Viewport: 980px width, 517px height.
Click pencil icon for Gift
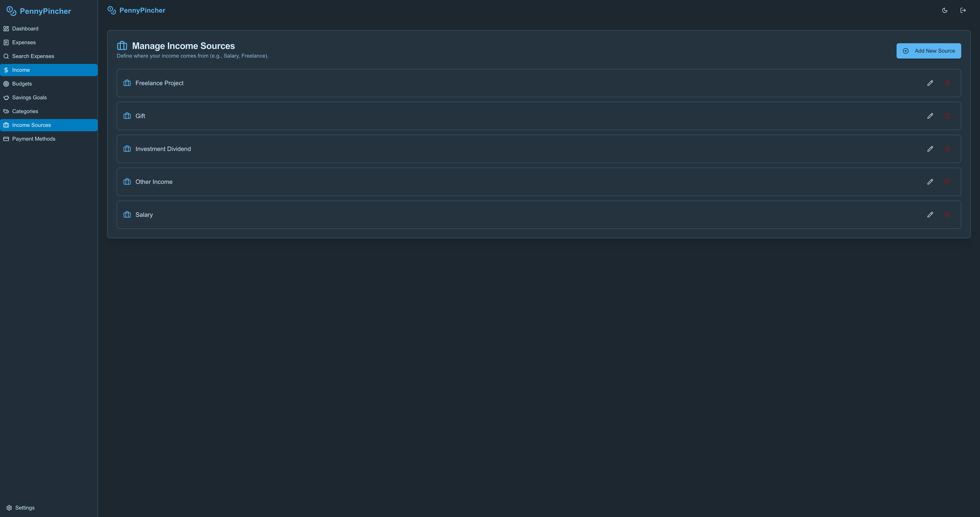click(930, 116)
